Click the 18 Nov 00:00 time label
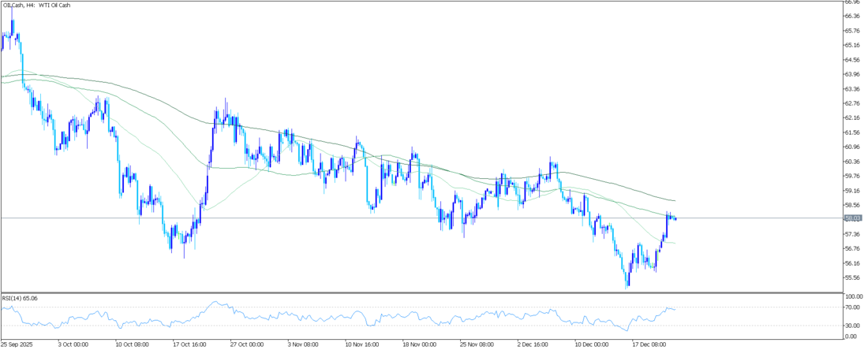The image size is (868, 350). [420, 344]
